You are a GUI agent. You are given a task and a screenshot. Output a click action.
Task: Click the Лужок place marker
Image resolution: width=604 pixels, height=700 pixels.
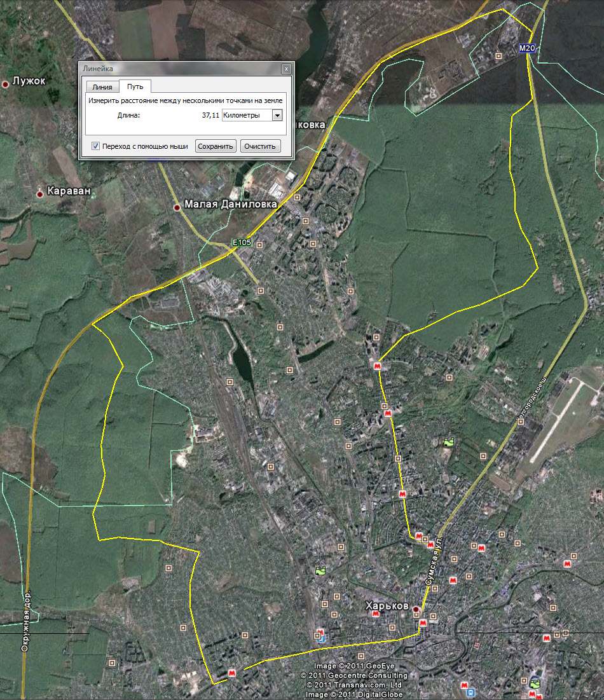tap(6, 83)
